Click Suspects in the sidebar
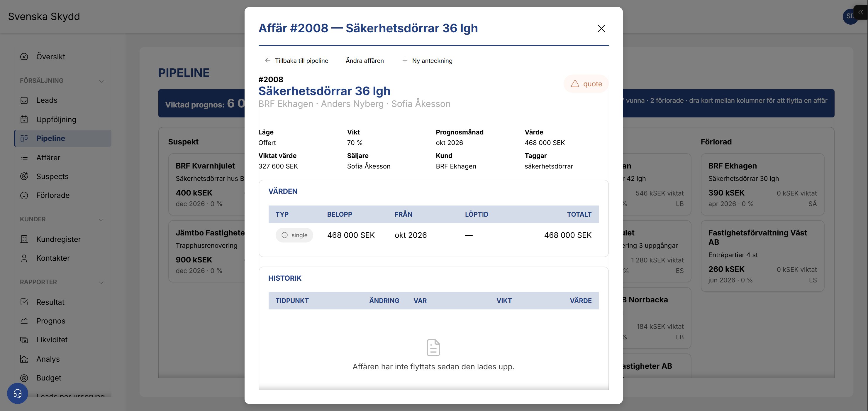The image size is (868, 411). tap(63, 176)
